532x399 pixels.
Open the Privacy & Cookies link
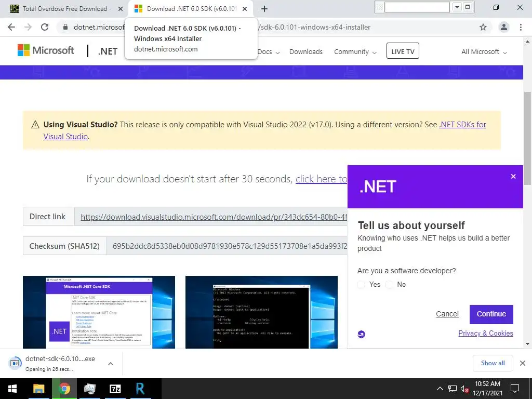click(486, 333)
